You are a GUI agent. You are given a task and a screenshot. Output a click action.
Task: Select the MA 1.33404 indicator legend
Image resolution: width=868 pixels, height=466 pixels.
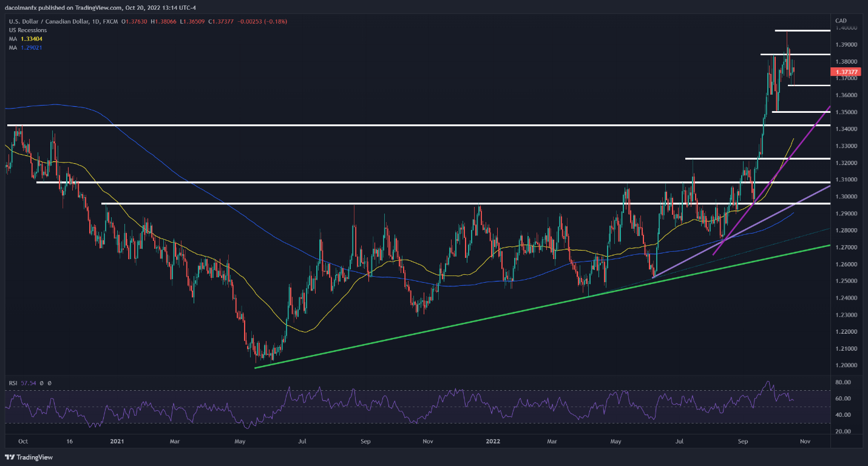tap(25, 38)
